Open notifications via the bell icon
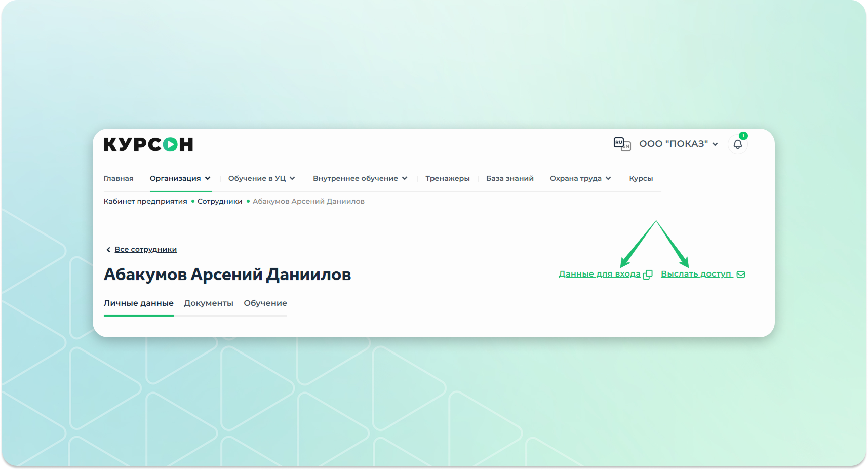The image size is (868, 470). (737, 144)
